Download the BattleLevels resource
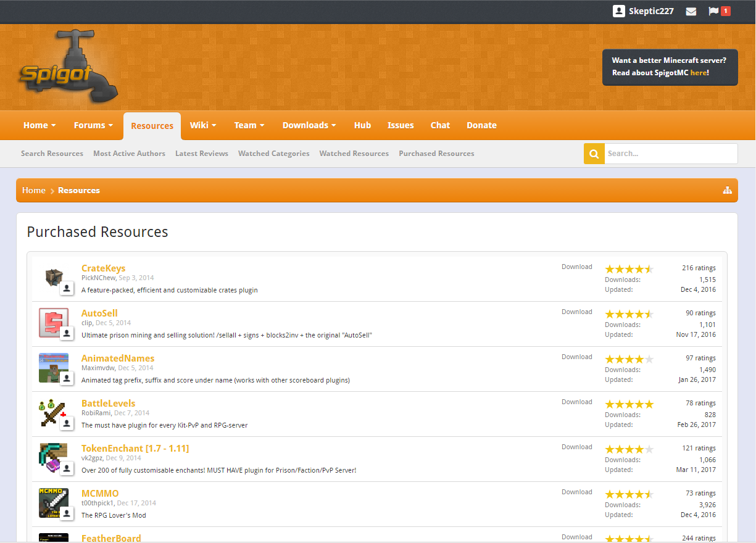Screen dimensions: 756x543 click(577, 402)
